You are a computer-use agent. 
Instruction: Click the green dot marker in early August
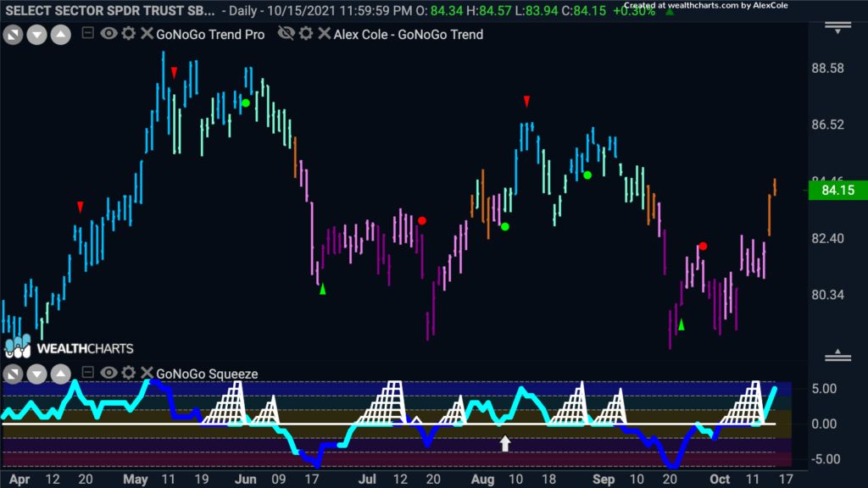point(505,227)
